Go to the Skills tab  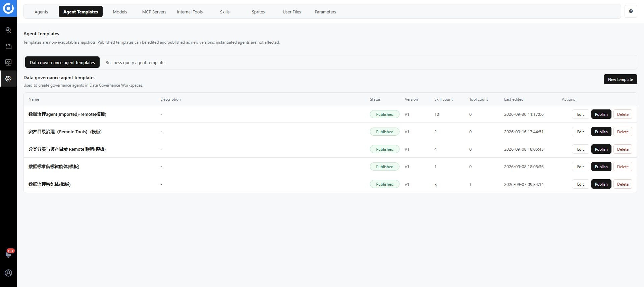(225, 12)
